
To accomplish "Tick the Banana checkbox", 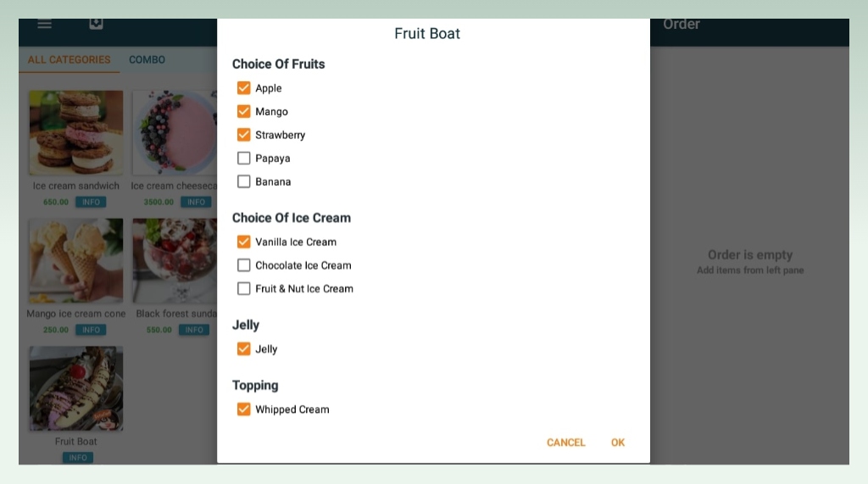I will pyautogui.click(x=243, y=181).
